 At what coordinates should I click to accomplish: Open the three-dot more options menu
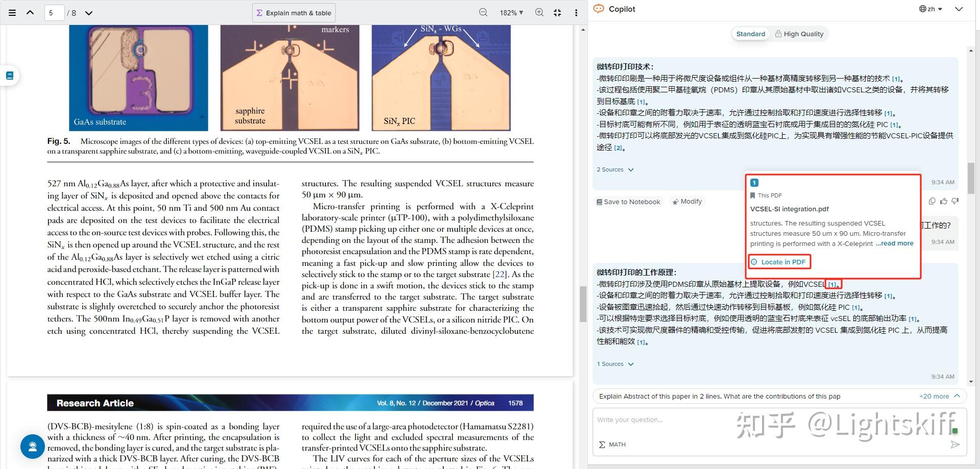point(575,12)
